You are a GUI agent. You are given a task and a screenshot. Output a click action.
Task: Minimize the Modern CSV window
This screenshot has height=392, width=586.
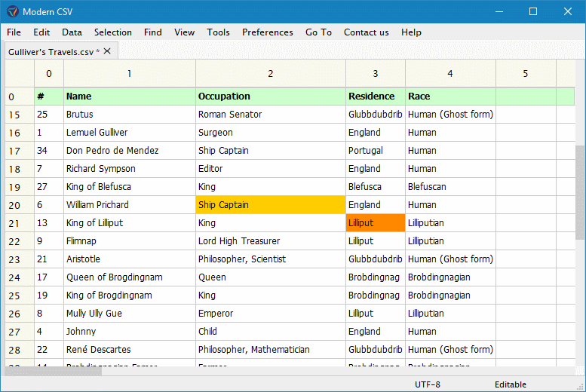(499, 11)
